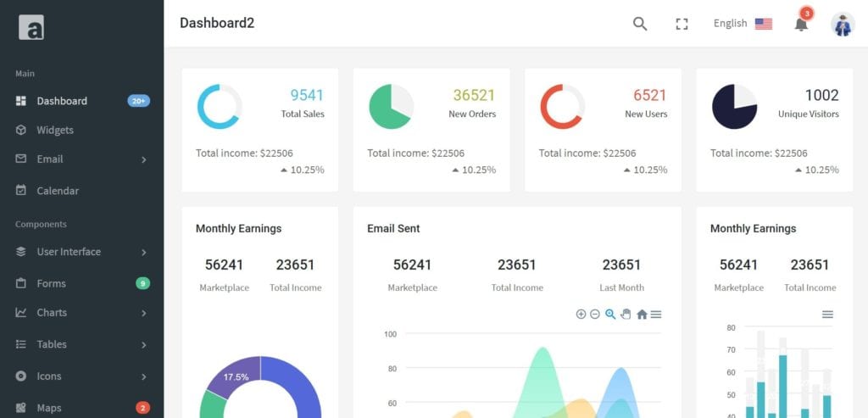This screenshot has width=868, height=418.
Task: Open the user avatar menu
Action: (x=843, y=25)
